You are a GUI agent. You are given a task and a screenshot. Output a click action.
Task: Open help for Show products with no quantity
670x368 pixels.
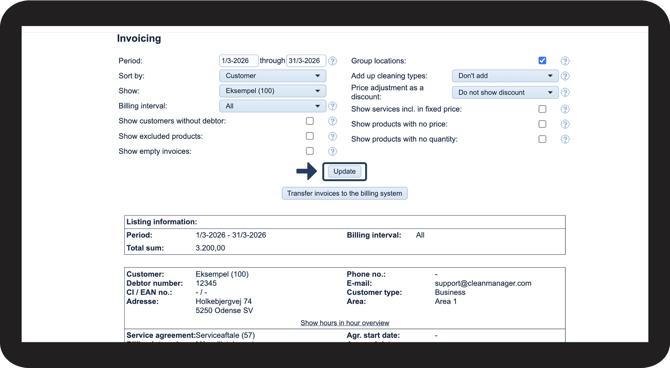pyautogui.click(x=565, y=139)
